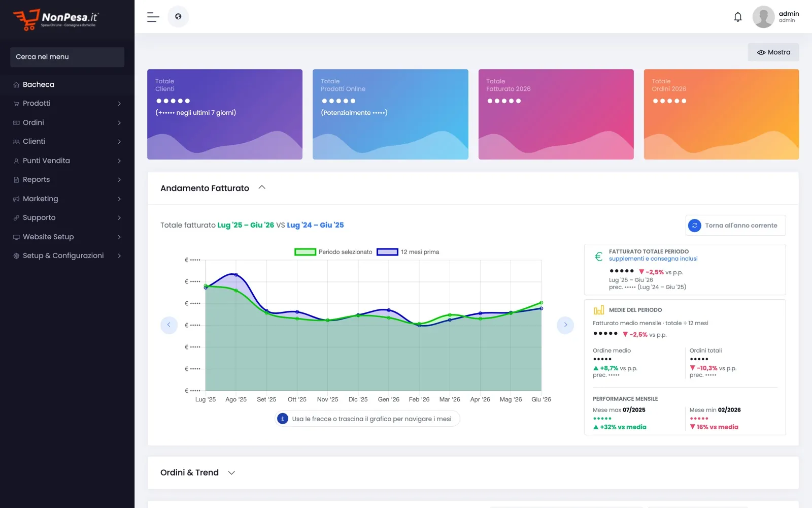
Task: Toggle the hamburger sidebar menu icon
Action: click(153, 17)
